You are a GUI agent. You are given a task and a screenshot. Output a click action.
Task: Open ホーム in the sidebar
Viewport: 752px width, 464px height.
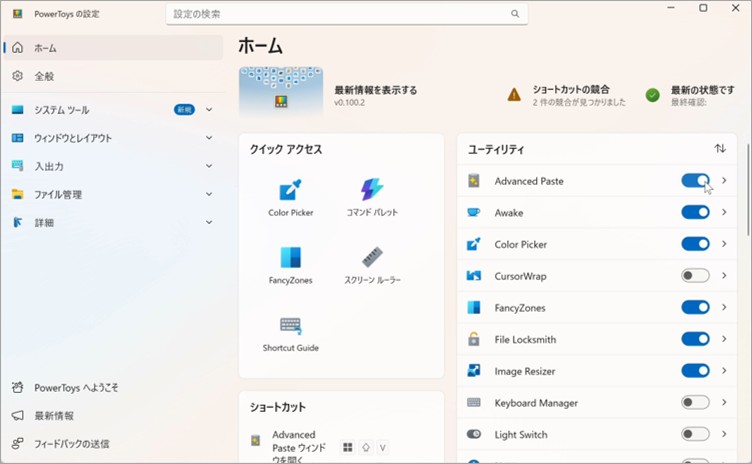point(113,48)
